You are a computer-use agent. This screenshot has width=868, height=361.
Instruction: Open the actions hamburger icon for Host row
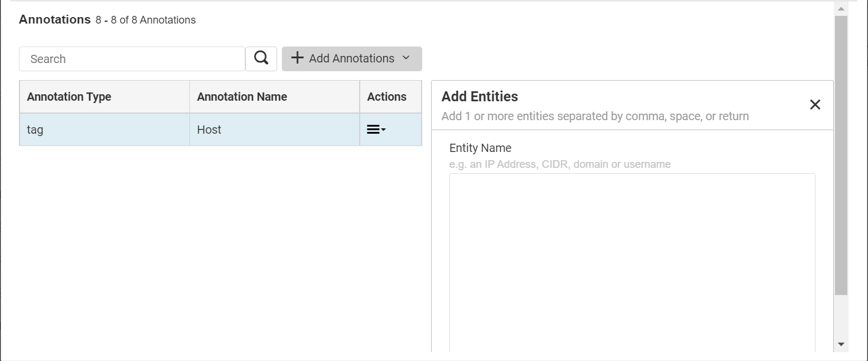tap(374, 128)
